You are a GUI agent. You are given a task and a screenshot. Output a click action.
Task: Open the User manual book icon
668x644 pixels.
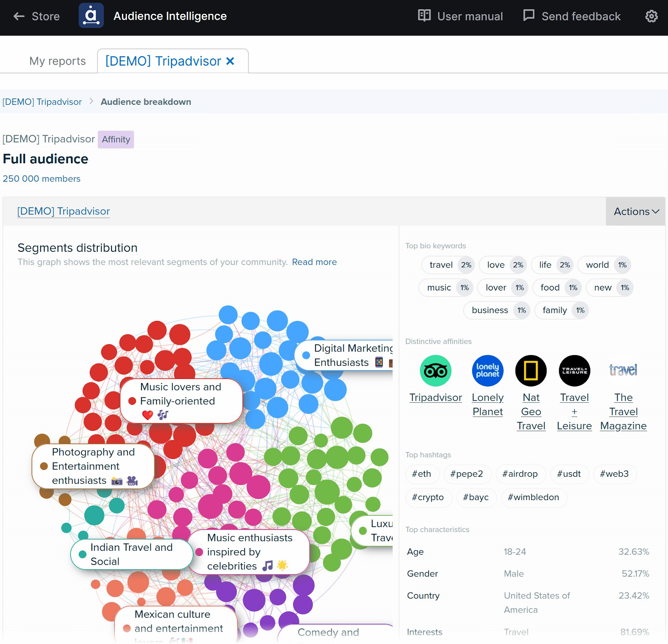[x=424, y=16]
